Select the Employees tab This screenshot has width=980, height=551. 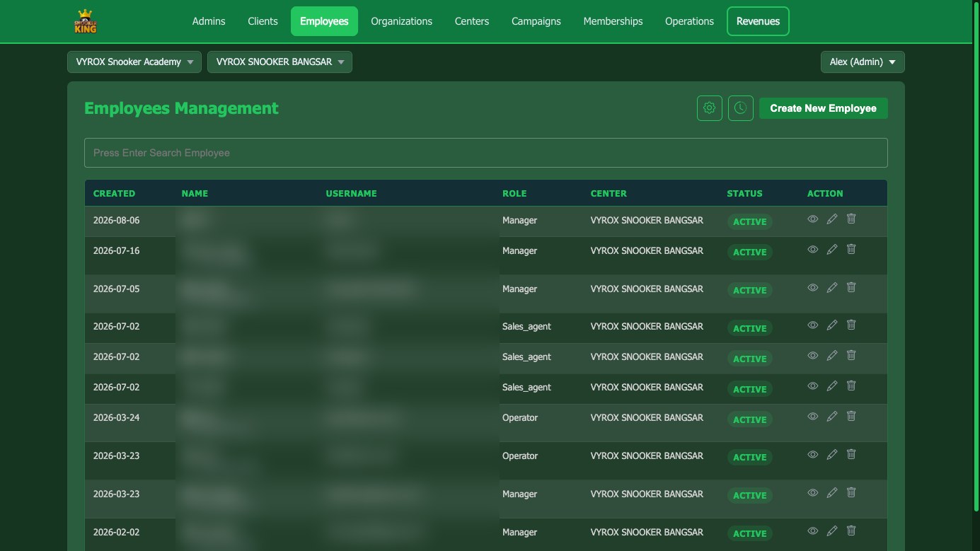pyautogui.click(x=324, y=21)
